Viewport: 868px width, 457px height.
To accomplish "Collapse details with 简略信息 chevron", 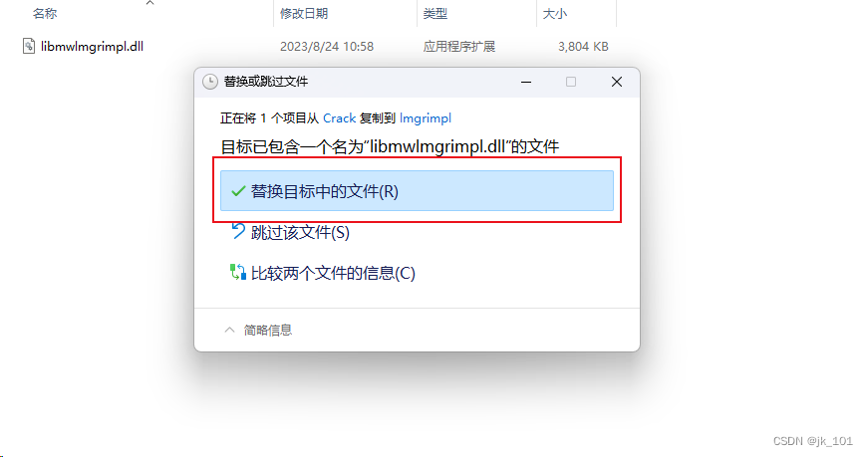I will pos(229,331).
